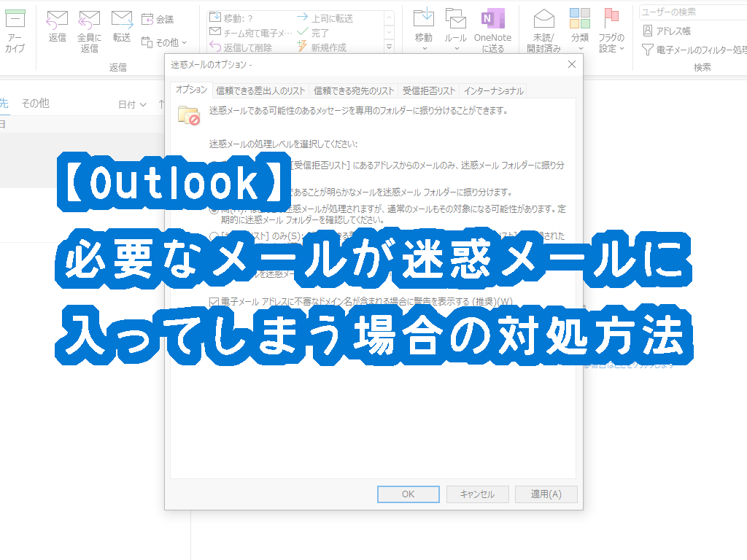747x560 pixels.
Task: Select the 高(H) protection radio button
Action: click(x=214, y=209)
